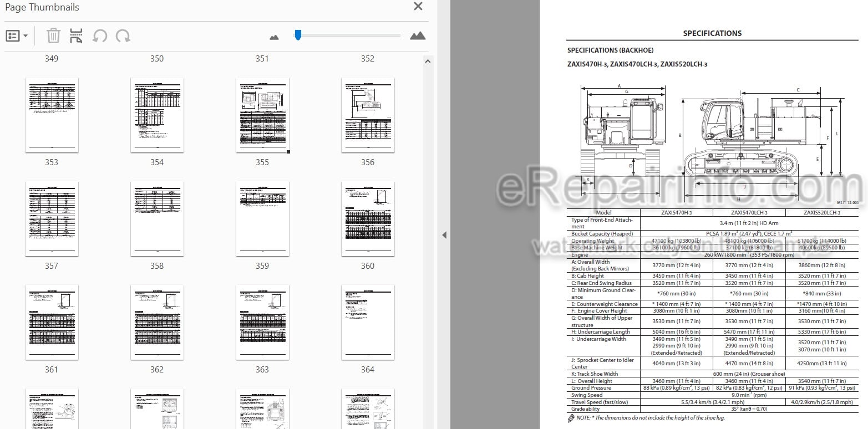This screenshot has height=429, width=868.
Task: Click the insert page break tool icon
Action: click(77, 36)
